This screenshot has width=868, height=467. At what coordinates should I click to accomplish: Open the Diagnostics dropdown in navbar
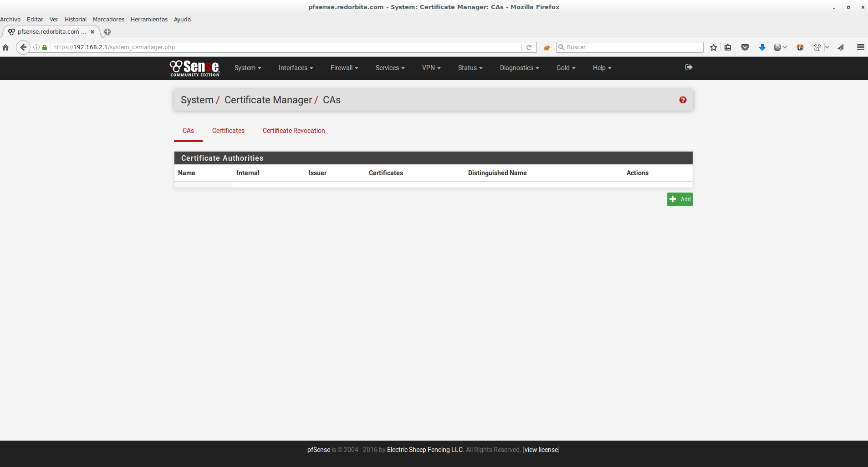click(519, 68)
